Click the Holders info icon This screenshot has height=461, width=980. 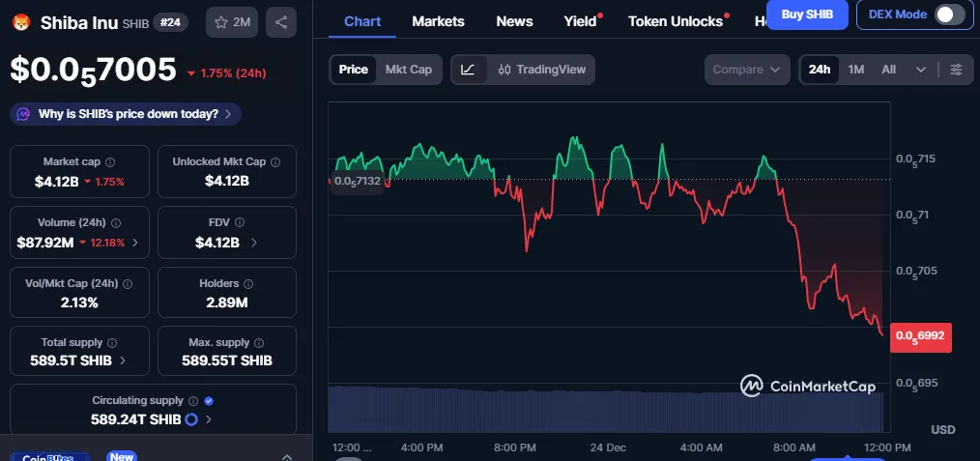click(248, 284)
